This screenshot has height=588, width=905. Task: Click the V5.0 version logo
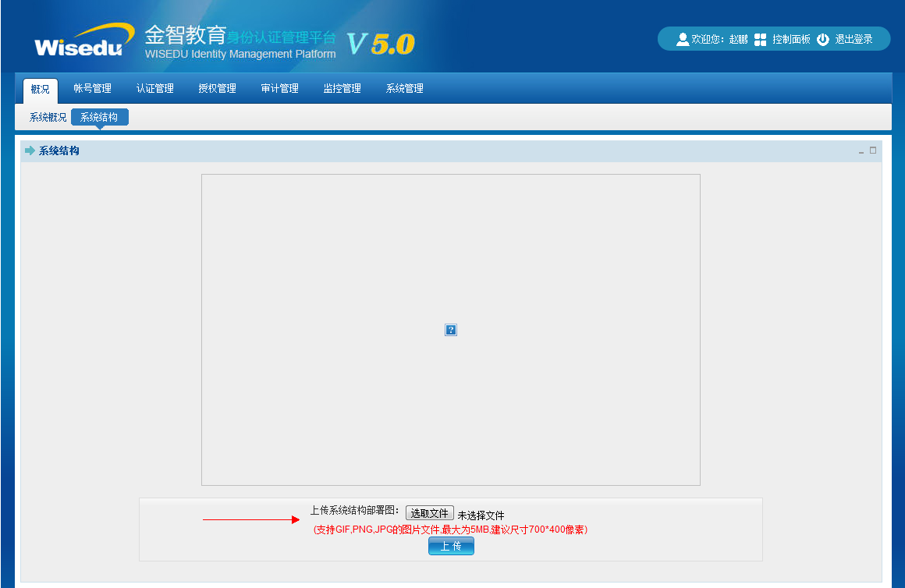[x=381, y=44]
